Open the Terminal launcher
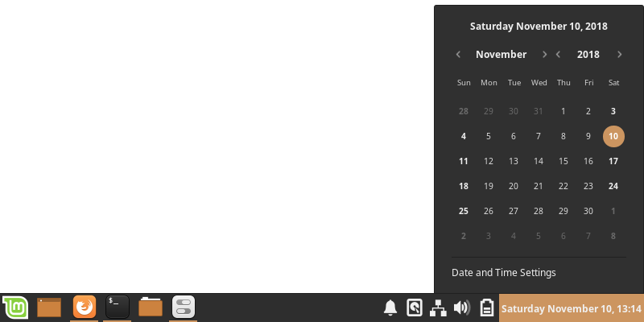644x322 pixels. coord(118,308)
